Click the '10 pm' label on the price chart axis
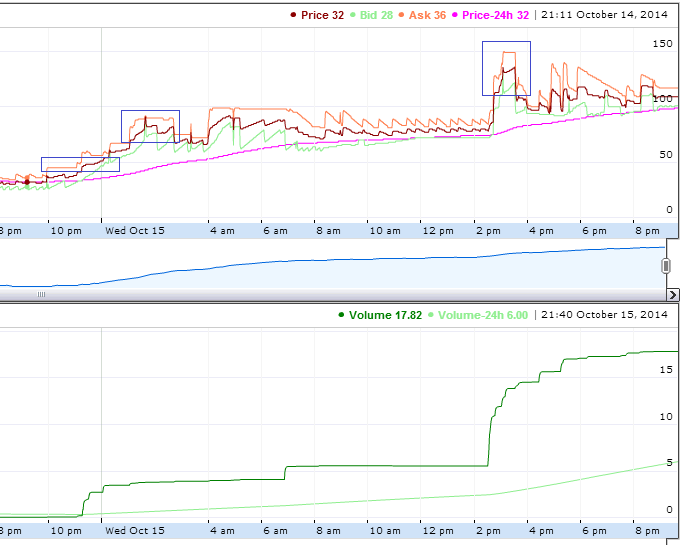 coord(66,230)
